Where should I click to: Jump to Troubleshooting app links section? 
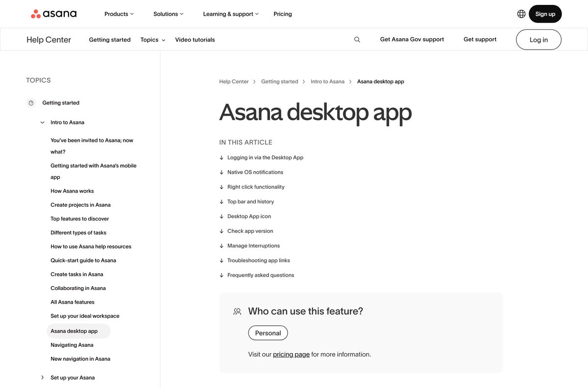tap(259, 261)
